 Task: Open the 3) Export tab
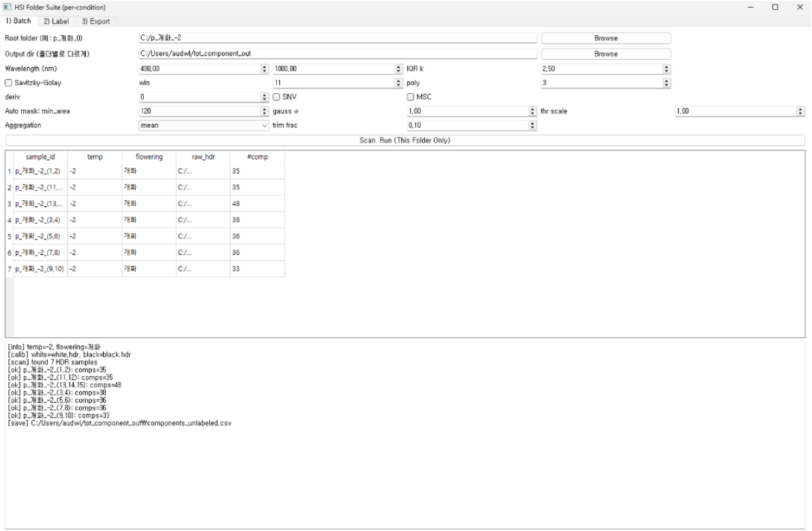(x=96, y=21)
